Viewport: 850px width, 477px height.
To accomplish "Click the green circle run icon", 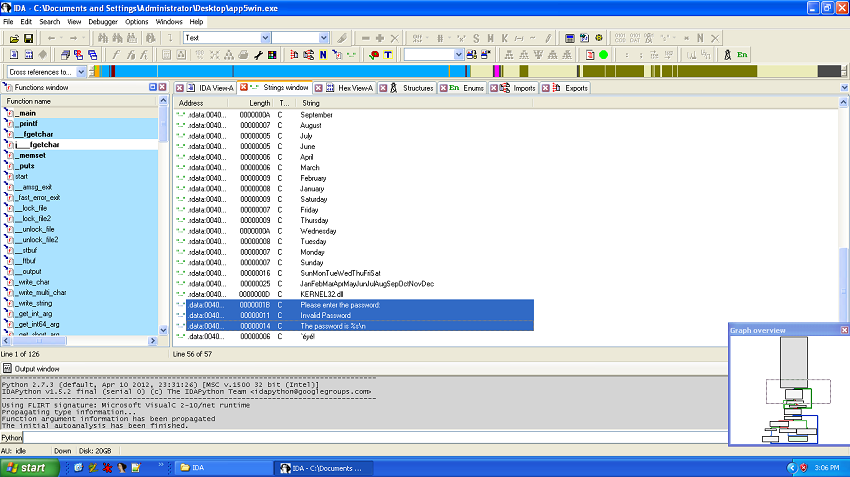I will coord(603,55).
